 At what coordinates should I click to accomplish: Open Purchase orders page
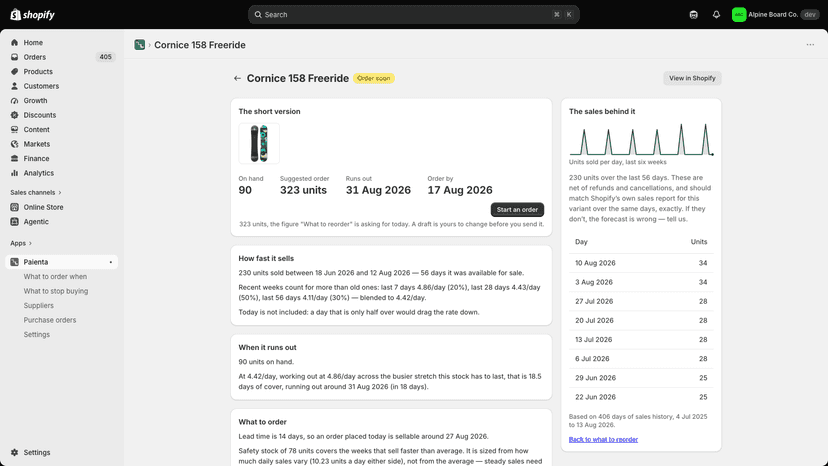point(50,320)
